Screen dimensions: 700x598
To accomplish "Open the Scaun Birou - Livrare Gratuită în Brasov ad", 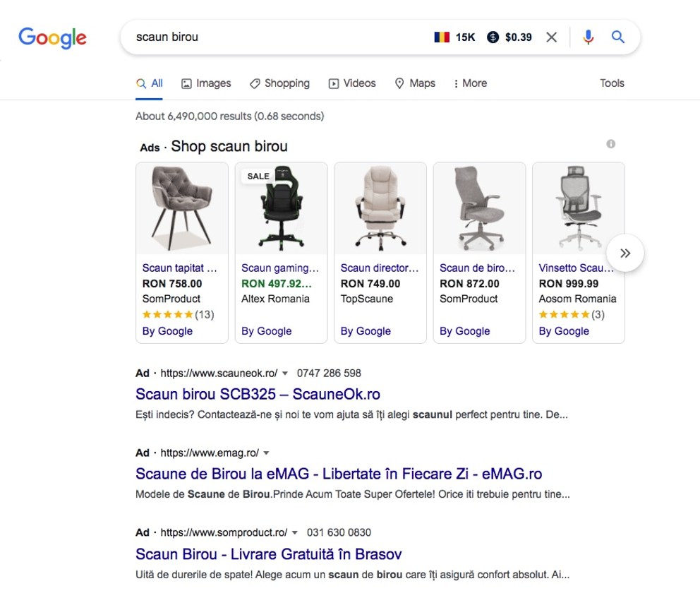I will tap(268, 554).
